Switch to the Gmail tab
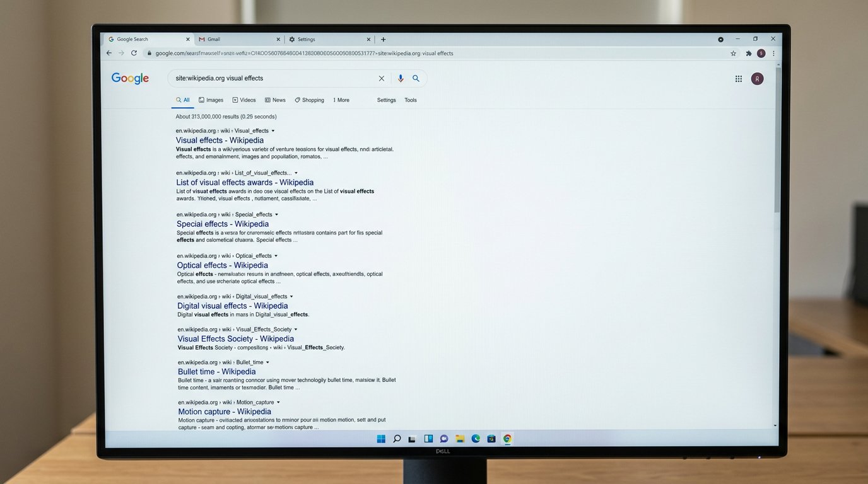 [238, 39]
